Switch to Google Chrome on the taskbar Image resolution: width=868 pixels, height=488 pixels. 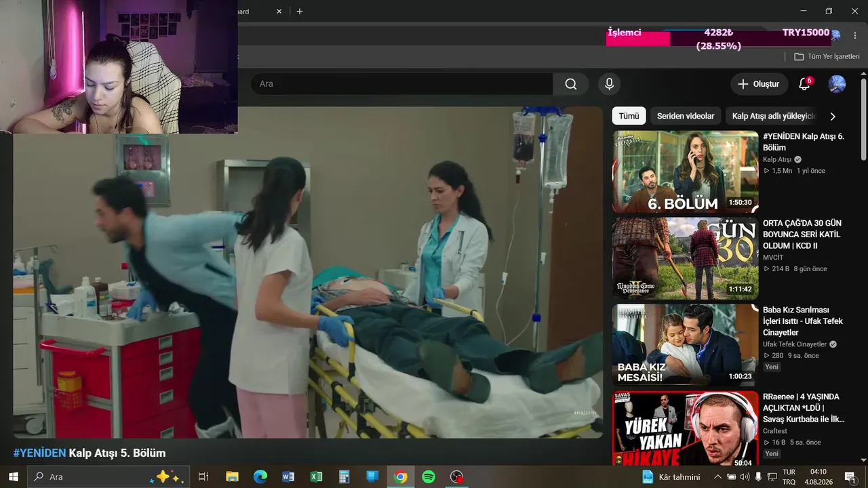point(401,476)
